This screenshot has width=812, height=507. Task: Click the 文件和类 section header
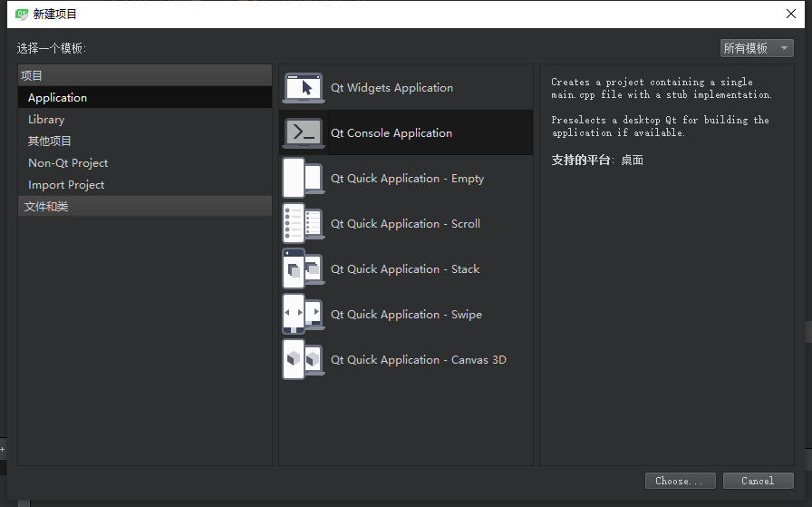pos(145,206)
